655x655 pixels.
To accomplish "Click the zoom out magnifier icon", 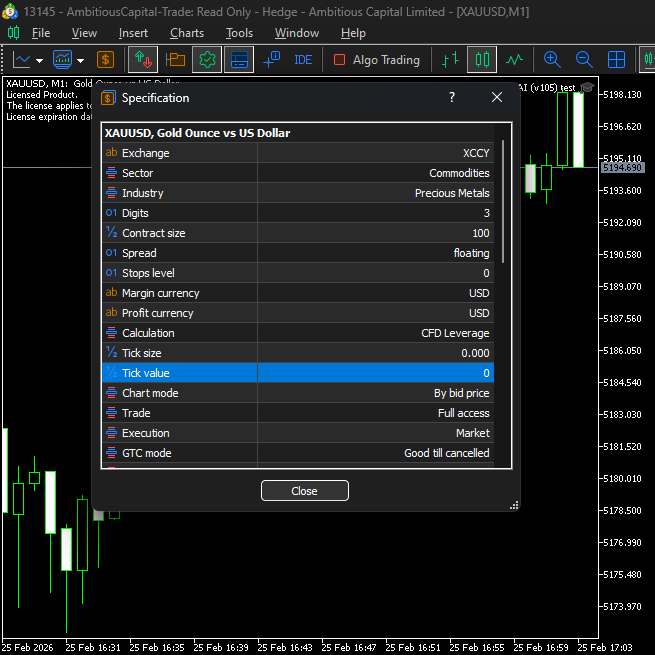I will pos(584,60).
